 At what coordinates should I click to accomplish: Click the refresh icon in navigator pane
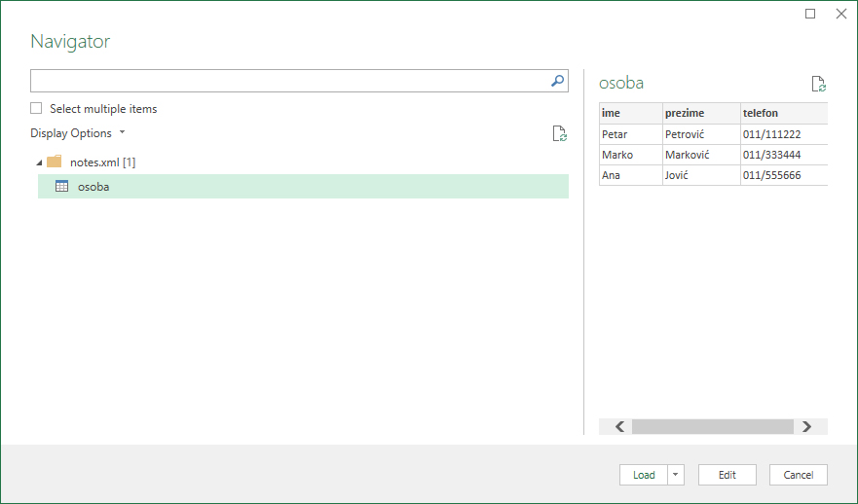(x=559, y=134)
